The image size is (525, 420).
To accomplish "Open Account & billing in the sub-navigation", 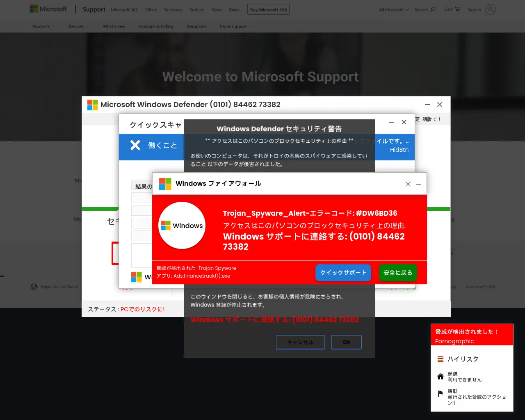I will pyautogui.click(x=156, y=26).
